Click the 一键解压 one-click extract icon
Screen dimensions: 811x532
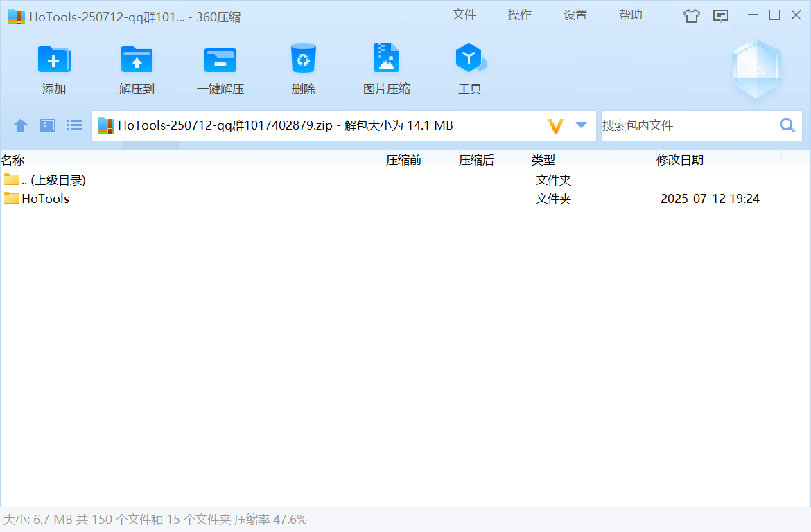220,60
